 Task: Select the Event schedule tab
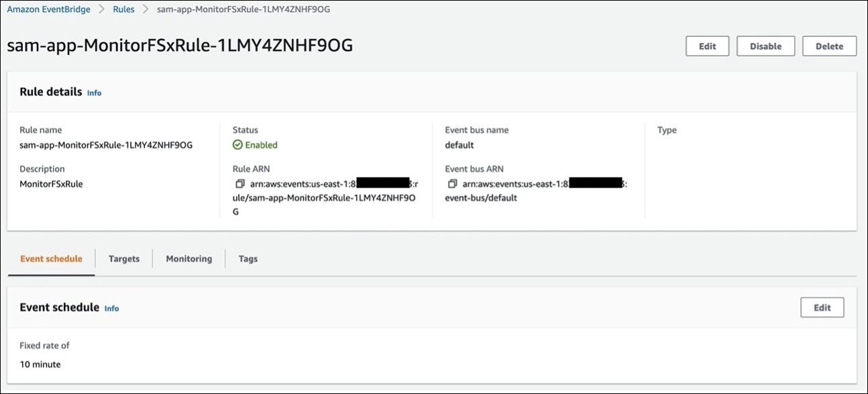[x=52, y=259]
